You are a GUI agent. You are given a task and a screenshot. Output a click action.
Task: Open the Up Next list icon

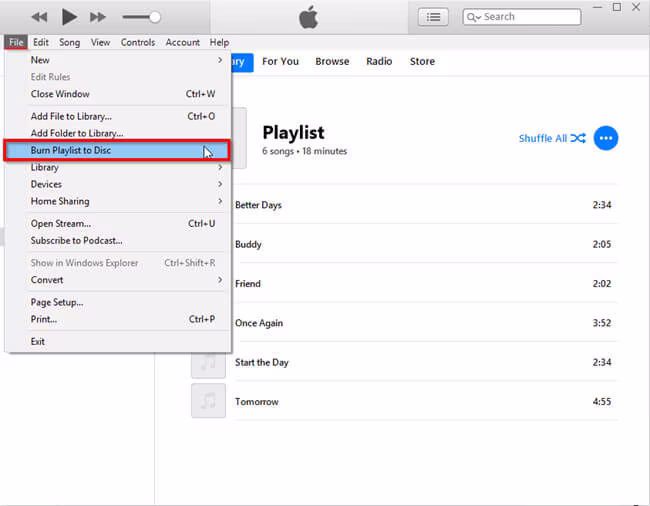(x=433, y=17)
